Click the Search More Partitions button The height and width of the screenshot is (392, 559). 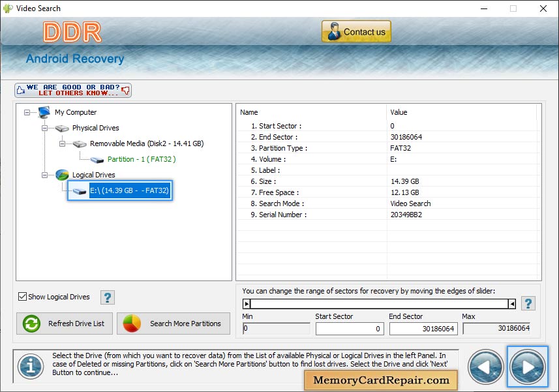pos(174,324)
